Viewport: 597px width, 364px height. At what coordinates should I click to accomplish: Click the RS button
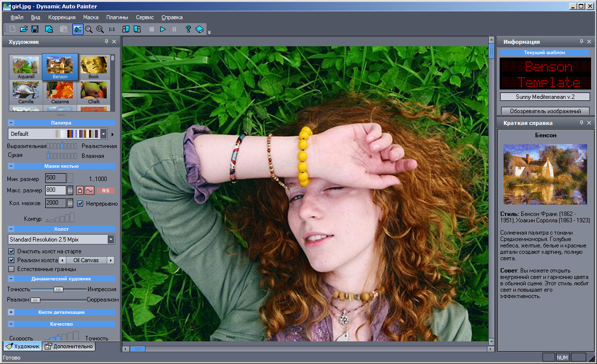(106, 190)
